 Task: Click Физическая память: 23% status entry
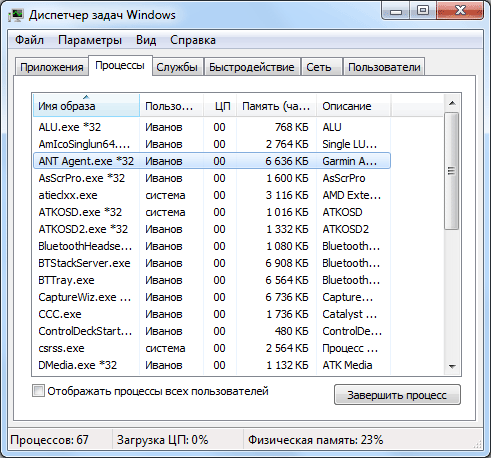(x=315, y=440)
